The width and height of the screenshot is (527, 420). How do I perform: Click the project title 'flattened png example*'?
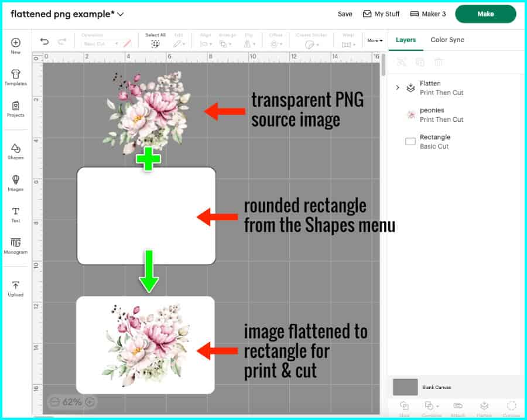63,14
